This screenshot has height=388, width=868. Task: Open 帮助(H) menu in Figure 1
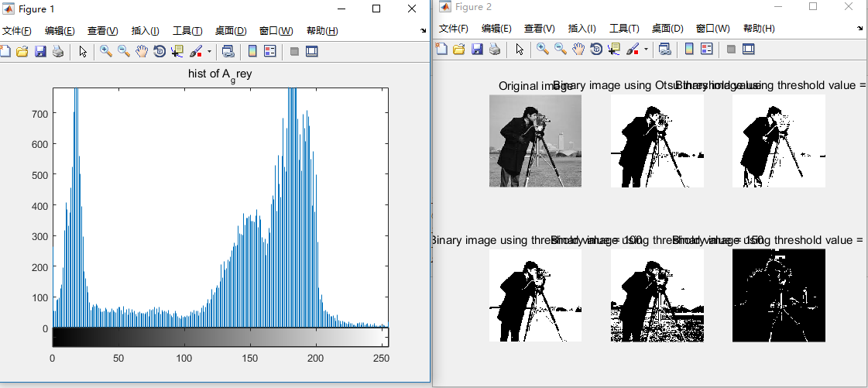pyautogui.click(x=322, y=31)
